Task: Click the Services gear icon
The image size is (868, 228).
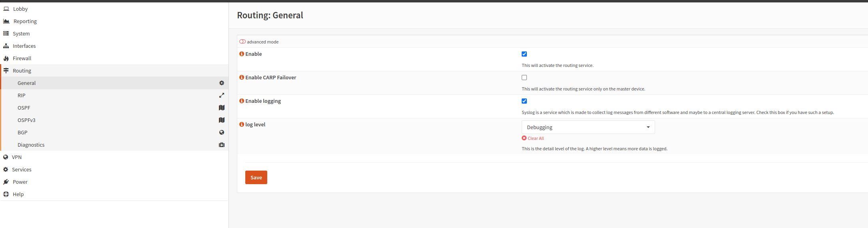Action: (6, 169)
